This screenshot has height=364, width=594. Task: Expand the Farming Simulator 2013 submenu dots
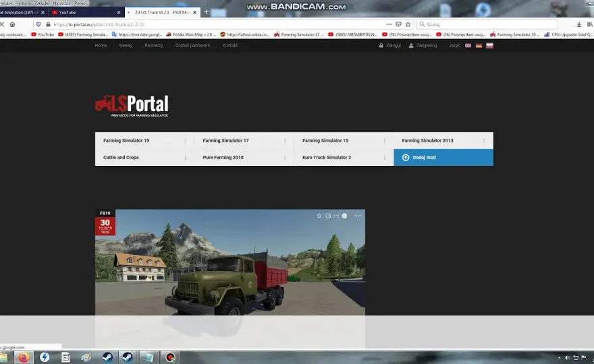484,140
